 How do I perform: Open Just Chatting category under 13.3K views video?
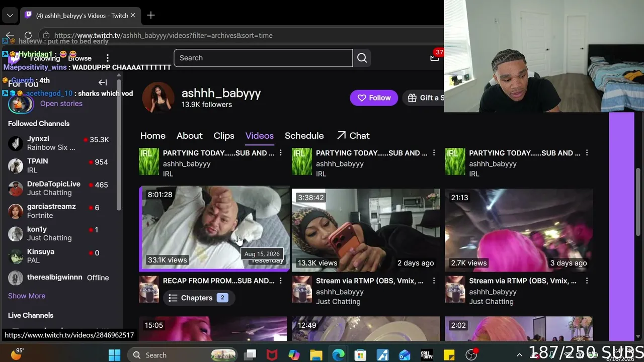[x=338, y=302]
